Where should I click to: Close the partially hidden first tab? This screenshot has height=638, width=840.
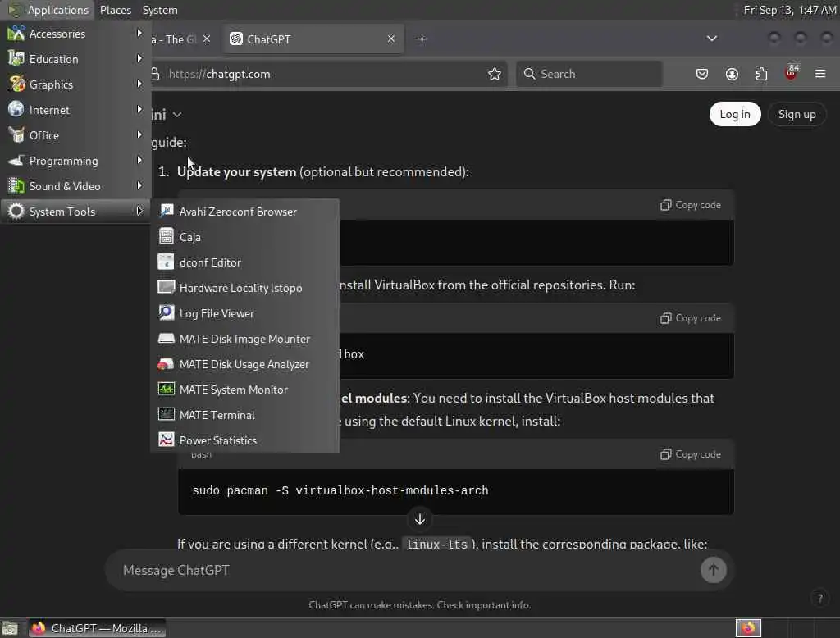207,39
